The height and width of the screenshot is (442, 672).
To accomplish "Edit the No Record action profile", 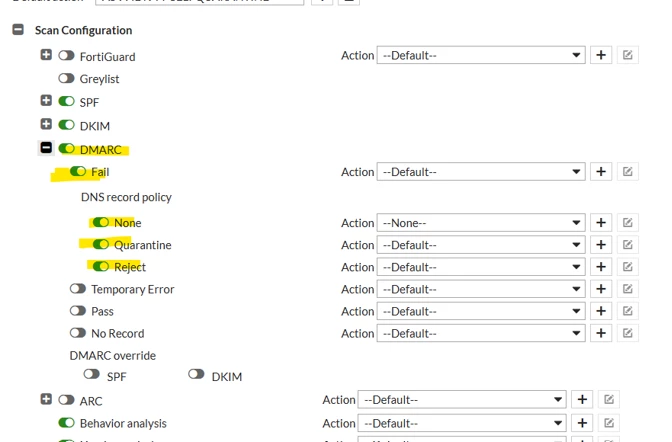I will tap(628, 333).
